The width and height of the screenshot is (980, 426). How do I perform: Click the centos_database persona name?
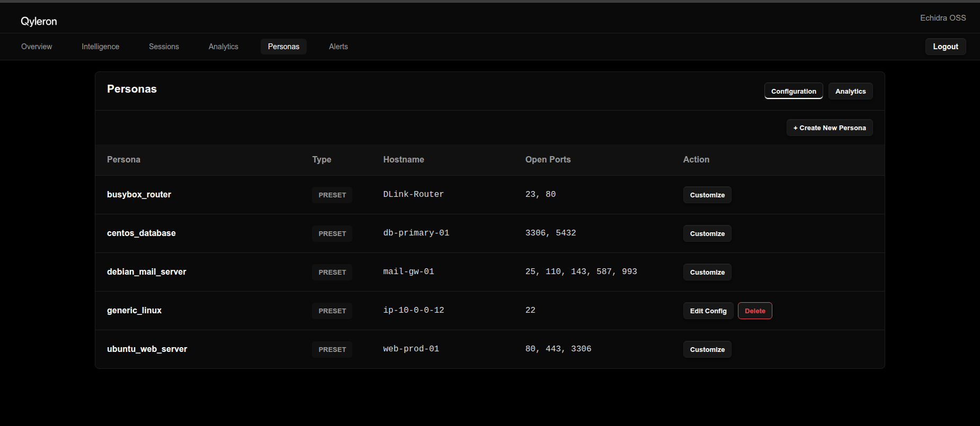(141, 233)
